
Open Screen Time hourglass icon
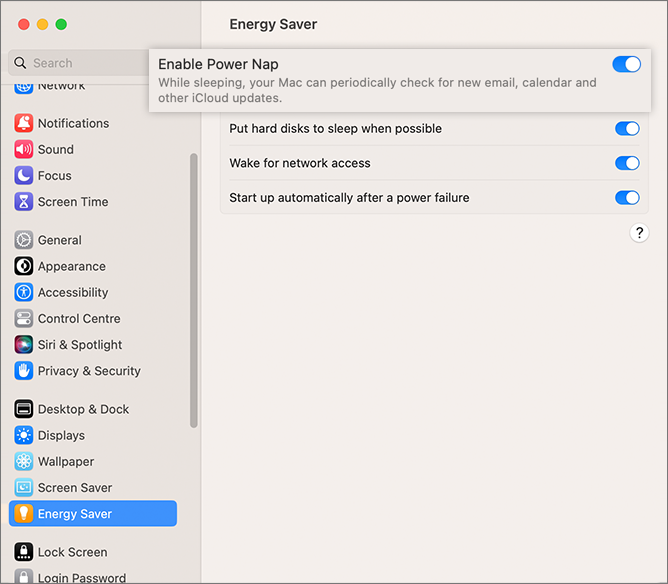[24, 201]
